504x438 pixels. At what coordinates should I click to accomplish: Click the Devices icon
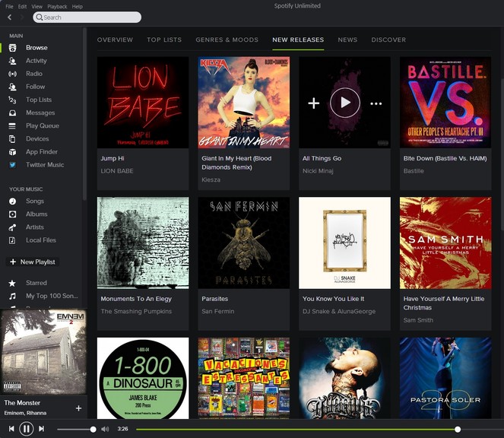12,139
